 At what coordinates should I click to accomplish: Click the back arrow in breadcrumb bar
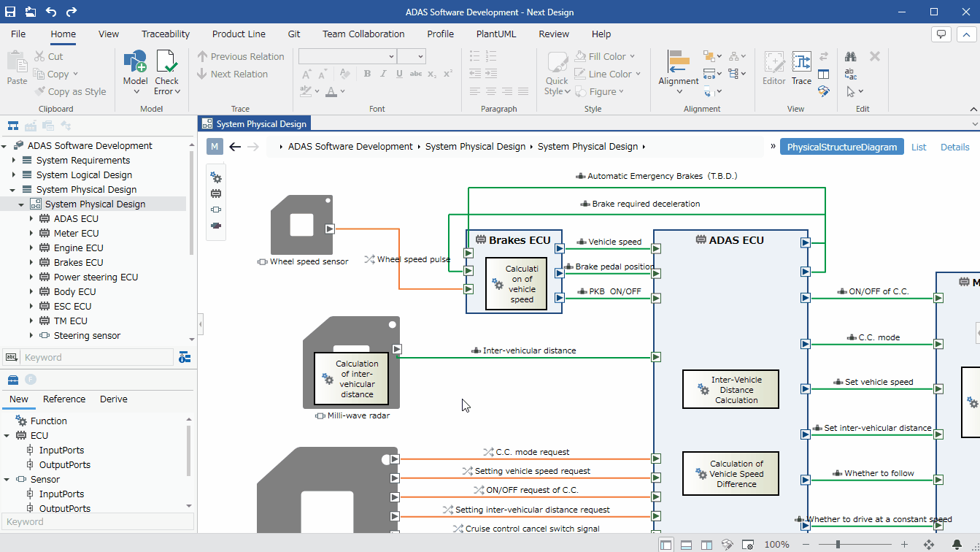click(x=234, y=147)
